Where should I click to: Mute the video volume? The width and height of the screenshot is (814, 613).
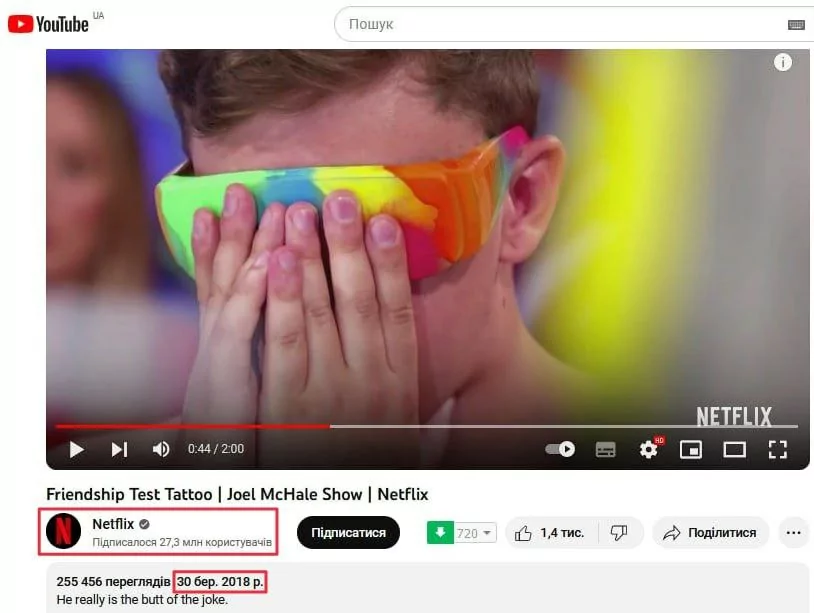pyautogui.click(x=161, y=449)
